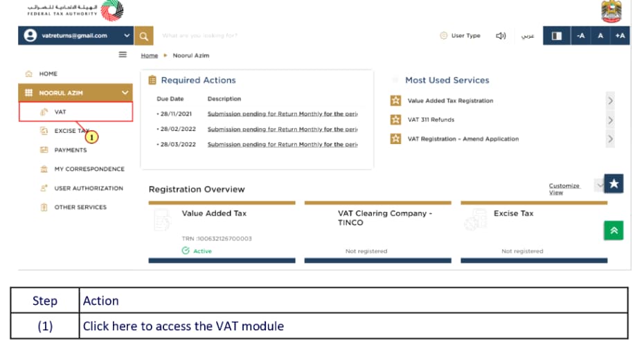Collapse the NOORUL AZIM section chevron
The width and height of the screenshot is (644, 356).
point(125,93)
